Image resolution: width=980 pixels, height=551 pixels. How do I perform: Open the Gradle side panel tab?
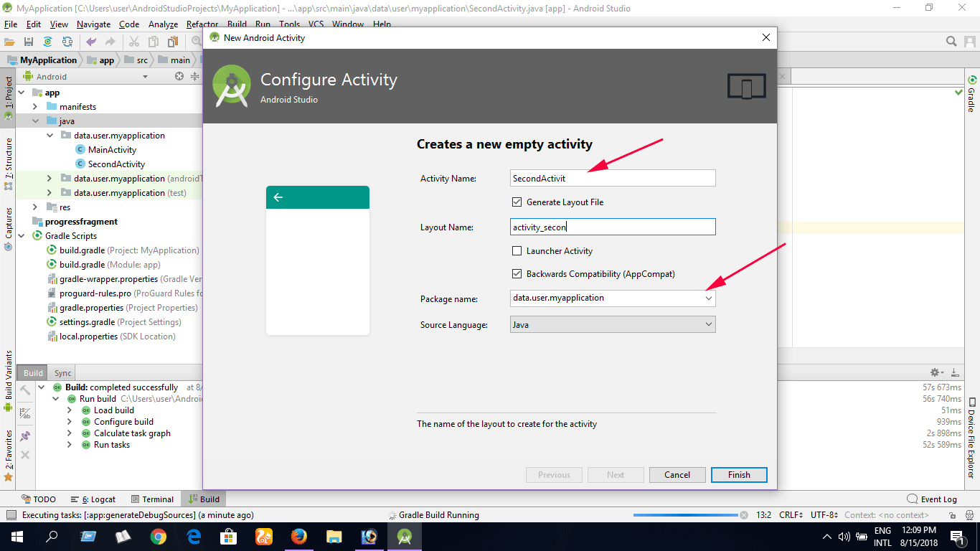972,94
